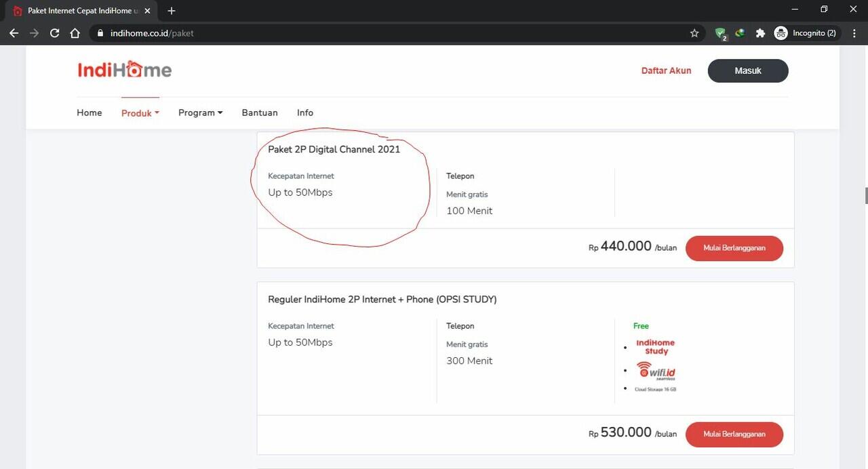Click the page vertical scrollbar thumb

point(866,195)
